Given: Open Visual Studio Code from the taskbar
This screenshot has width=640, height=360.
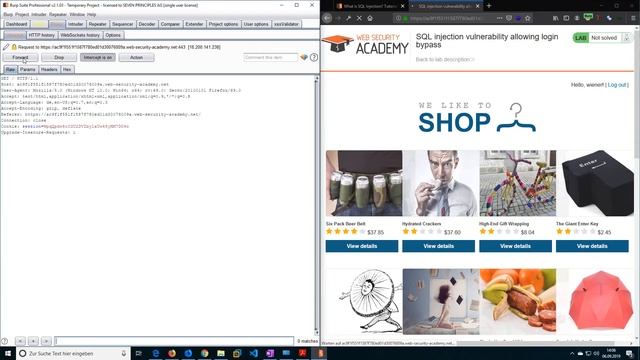Looking at the screenshot, I should pyautogui.click(x=253, y=353).
